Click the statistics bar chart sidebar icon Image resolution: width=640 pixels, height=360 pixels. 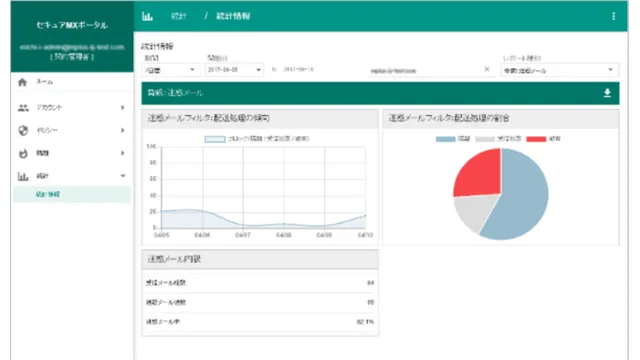coord(23,176)
